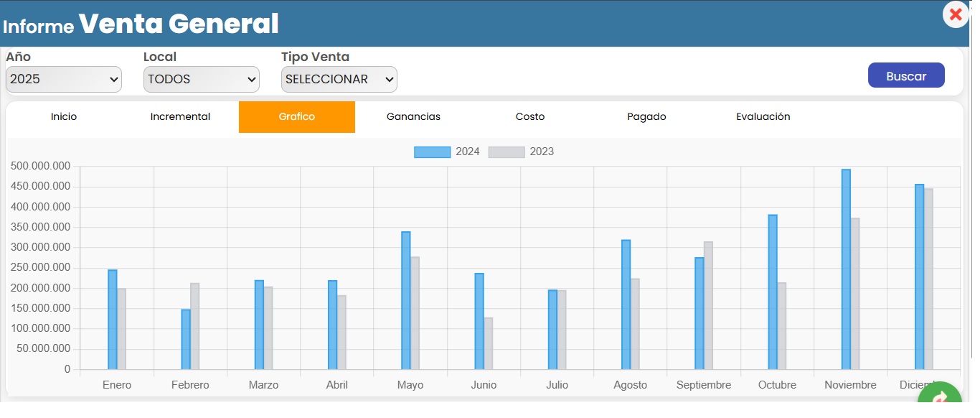Click the blue 2024 bar for Marzo
Screen dimensions: 980x418
pyautogui.click(x=259, y=325)
